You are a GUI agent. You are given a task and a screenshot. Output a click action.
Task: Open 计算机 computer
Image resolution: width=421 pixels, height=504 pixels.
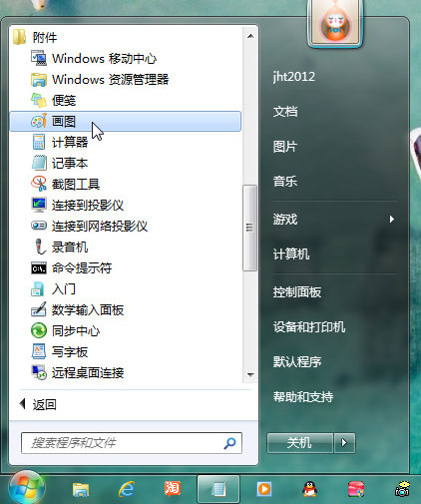pos(291,254)
